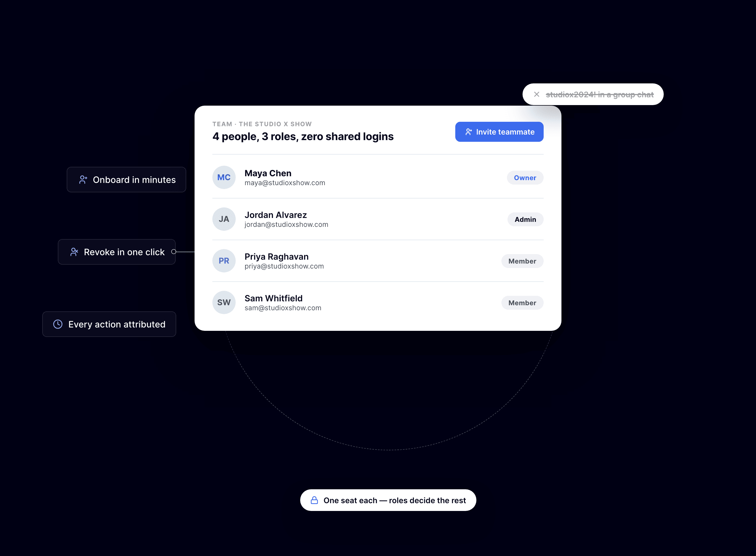Image resolution: width=756 pixels, height=556 pixels.
Task: Click the Invite teammate button
Action: (499, 131)
